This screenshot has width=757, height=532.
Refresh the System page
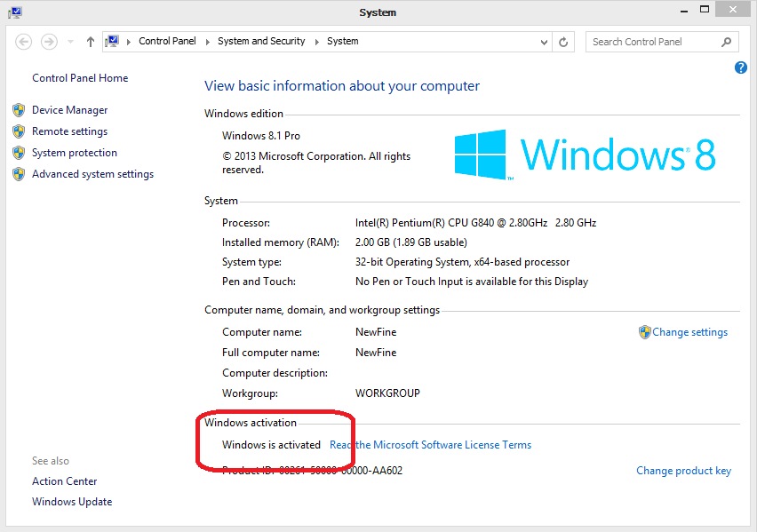(x=563, y=42)
